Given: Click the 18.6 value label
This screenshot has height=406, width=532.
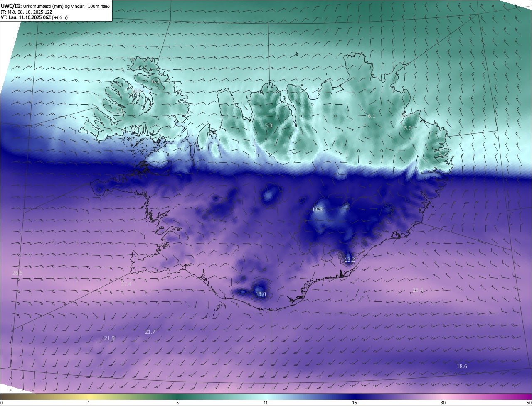Looking at the screenshot, I should tap(462, 366).
